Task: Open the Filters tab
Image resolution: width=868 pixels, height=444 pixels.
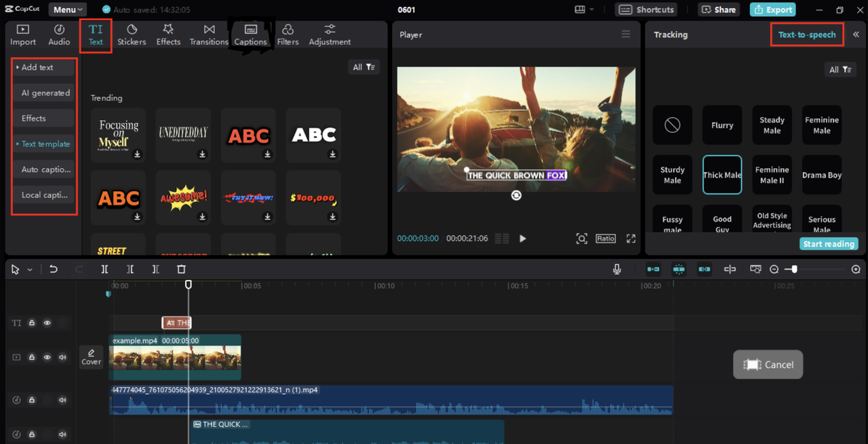Action: click(288, 35)
